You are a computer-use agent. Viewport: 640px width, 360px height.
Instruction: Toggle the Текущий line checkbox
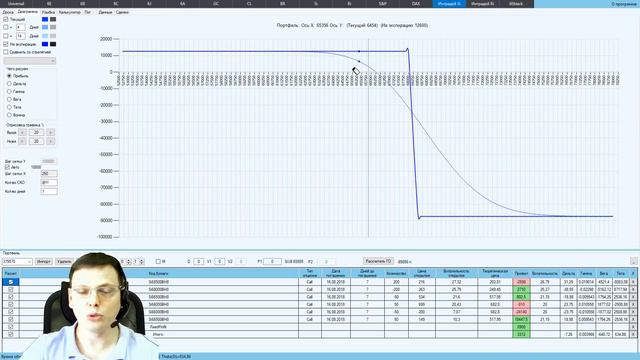pos(6,19)
